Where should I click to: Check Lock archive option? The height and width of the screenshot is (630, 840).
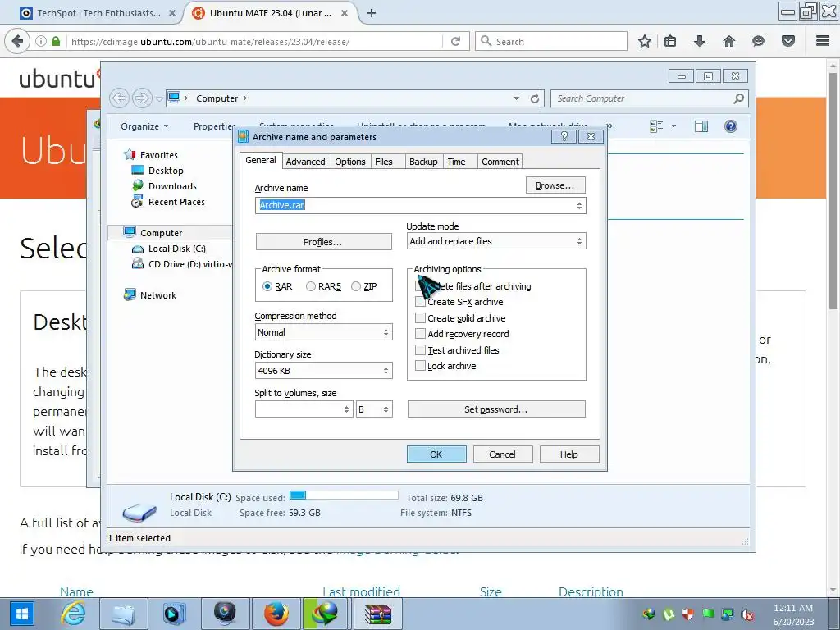[x=445, y=366]
